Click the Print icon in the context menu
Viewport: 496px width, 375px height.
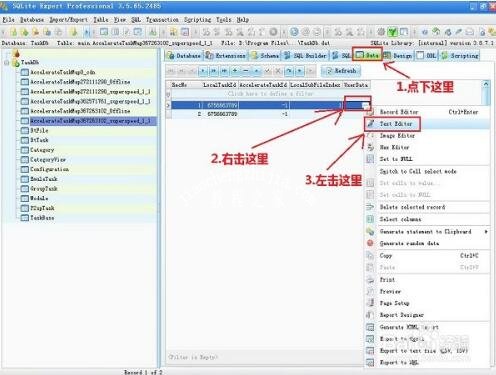point(370,279)
